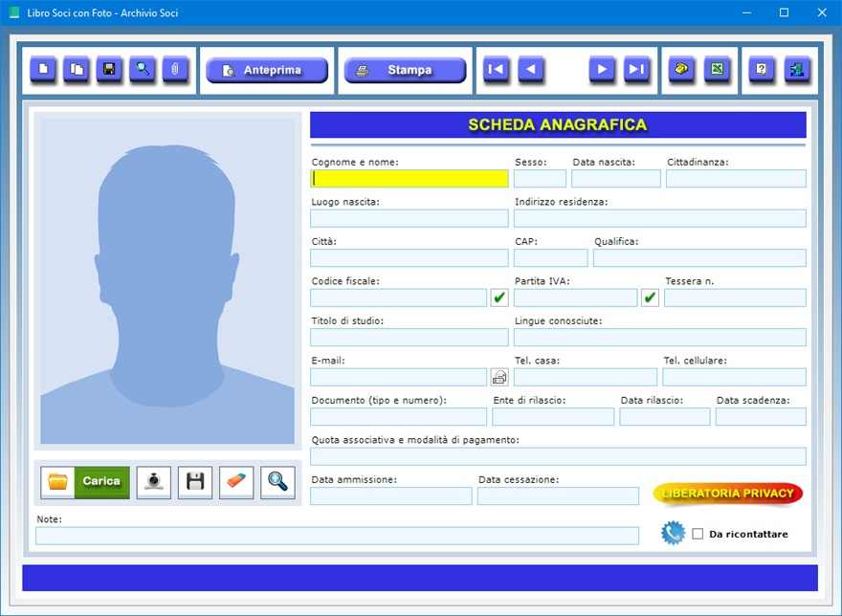This screenshot has height=616, width=842.
Task: Go to the next record
Action: pyautogui.click(x=602, y=70)
